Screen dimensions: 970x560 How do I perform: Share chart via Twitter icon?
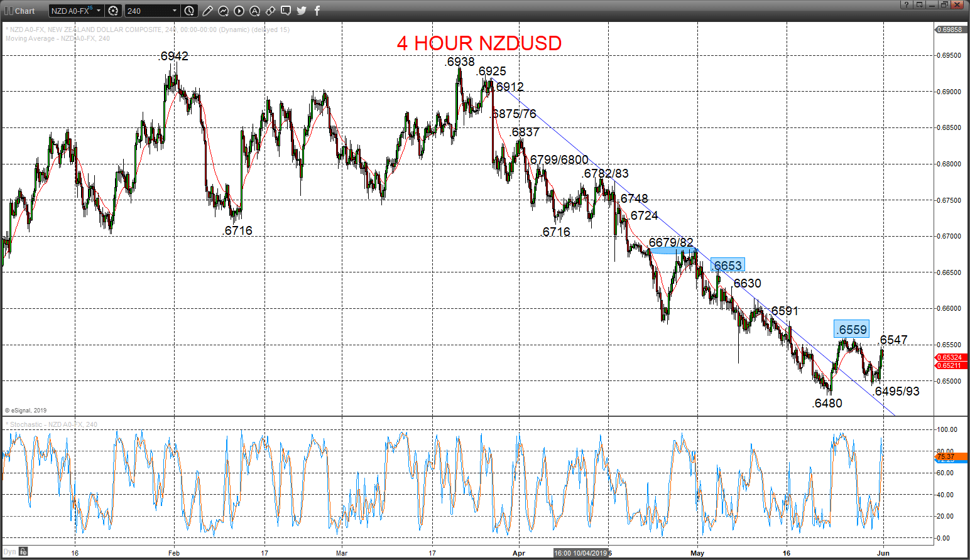(x=302, y=11)
